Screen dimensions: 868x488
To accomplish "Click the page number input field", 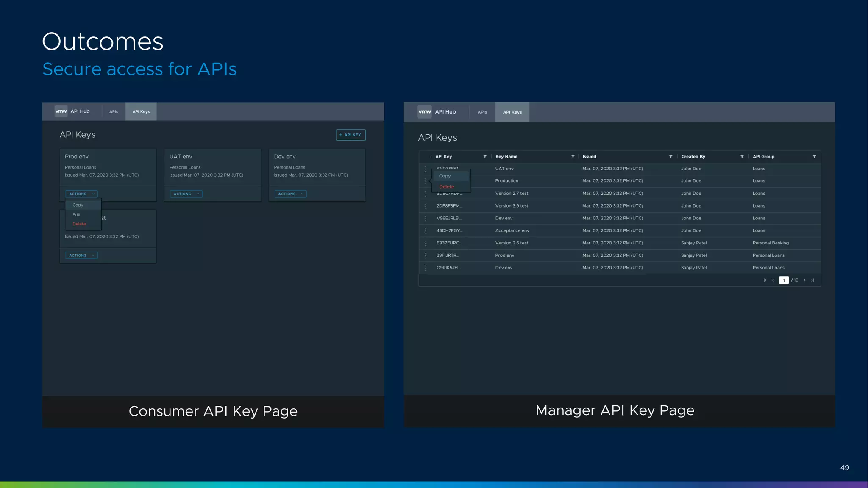I will [784, 280].
